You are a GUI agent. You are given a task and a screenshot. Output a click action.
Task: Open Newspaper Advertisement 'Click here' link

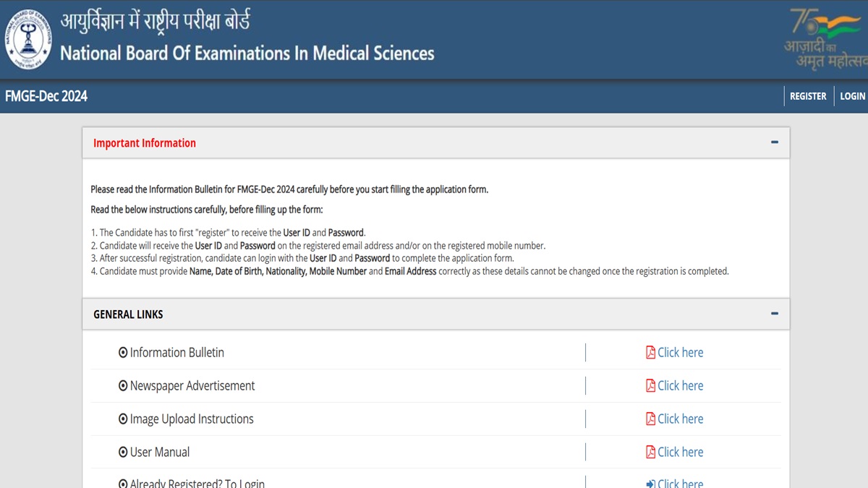tap(680, 386)
